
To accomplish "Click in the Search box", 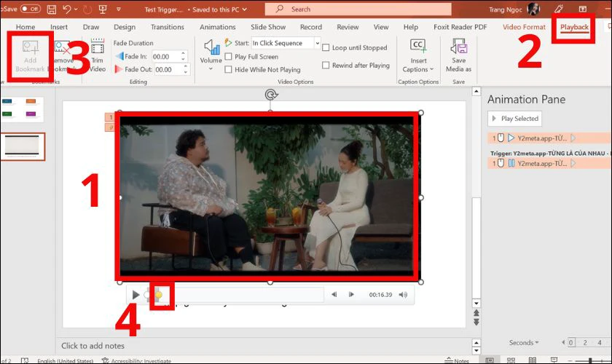I will click(358, 9).
